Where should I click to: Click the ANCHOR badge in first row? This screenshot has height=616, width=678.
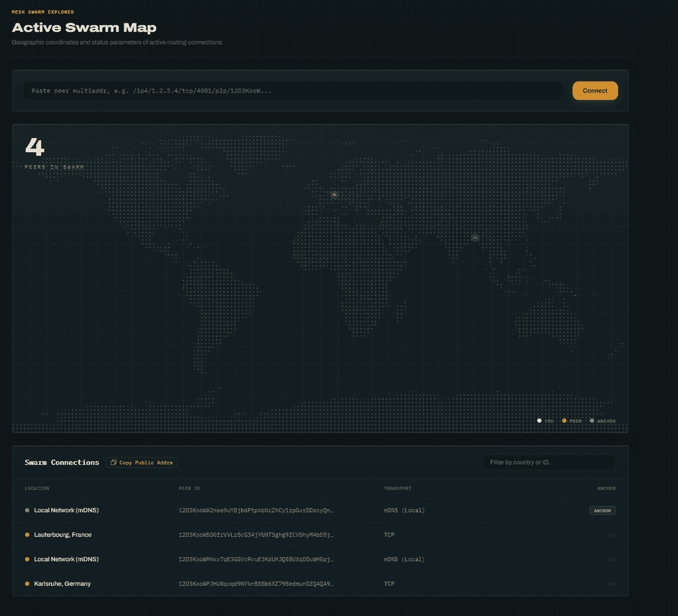(602, 510)
